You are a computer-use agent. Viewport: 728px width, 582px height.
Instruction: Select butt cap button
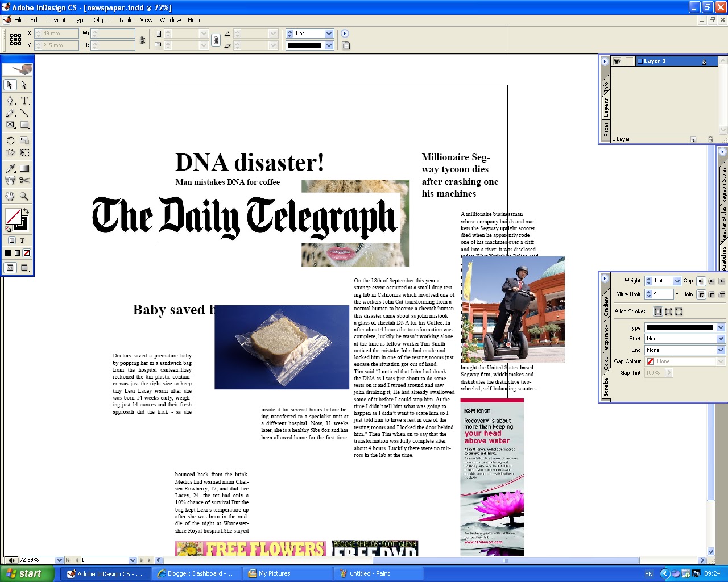[702, 281]
